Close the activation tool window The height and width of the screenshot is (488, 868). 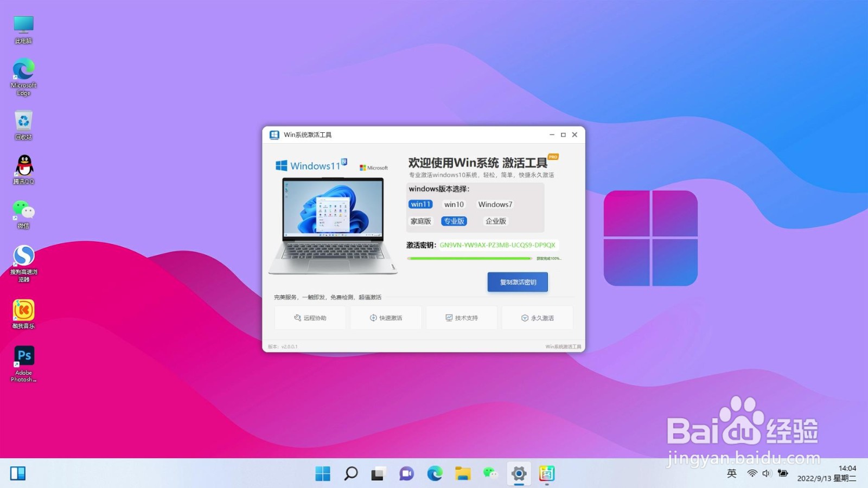tap(575, 135)
